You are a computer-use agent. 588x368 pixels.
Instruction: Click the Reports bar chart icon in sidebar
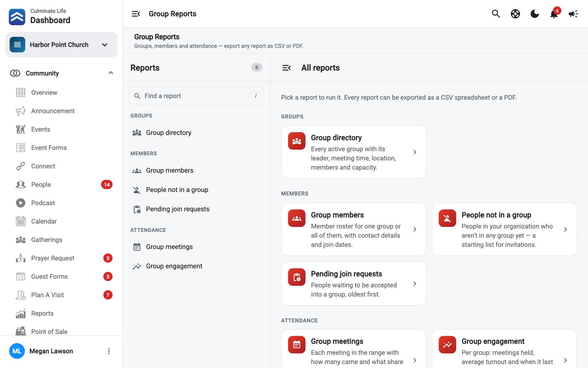pos(21,313)
